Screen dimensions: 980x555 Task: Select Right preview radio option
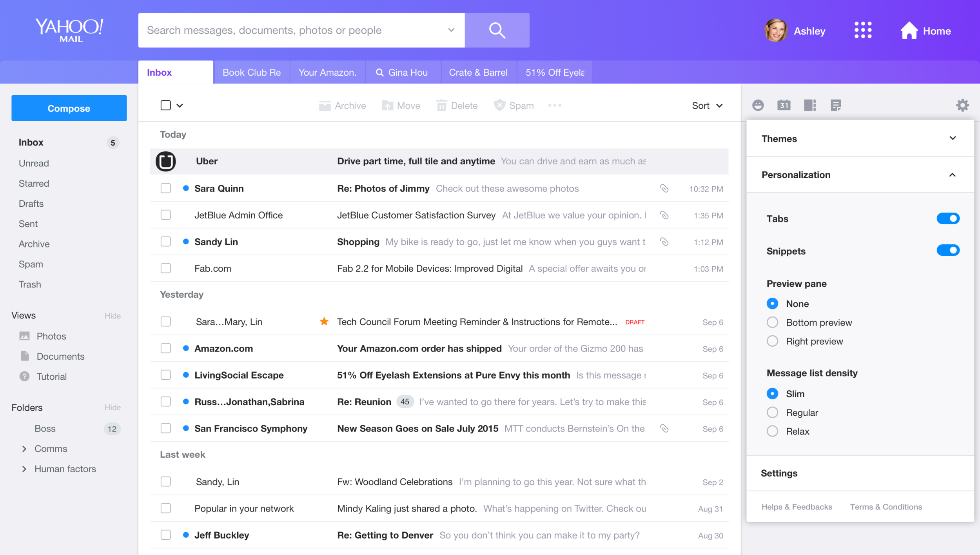[x=772, y=341]
